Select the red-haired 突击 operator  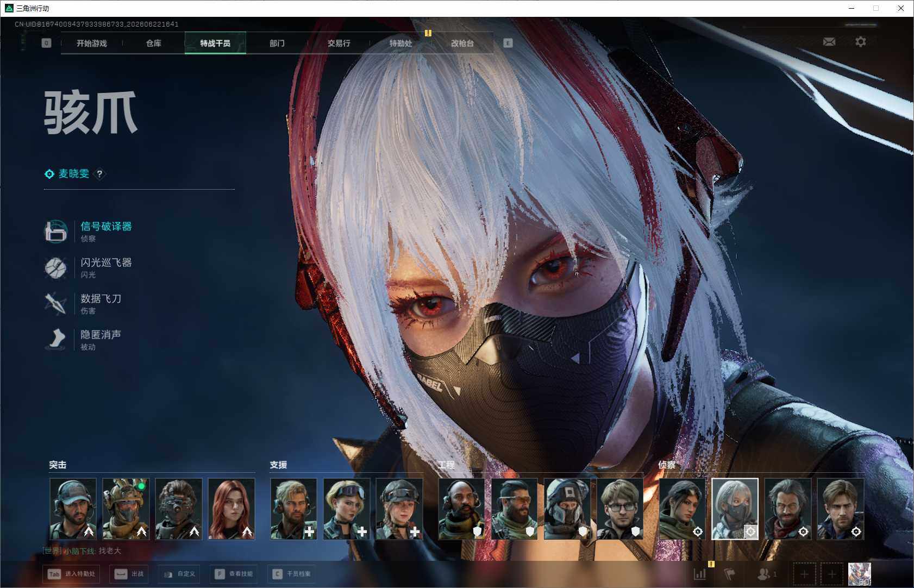tap(231, 509)
